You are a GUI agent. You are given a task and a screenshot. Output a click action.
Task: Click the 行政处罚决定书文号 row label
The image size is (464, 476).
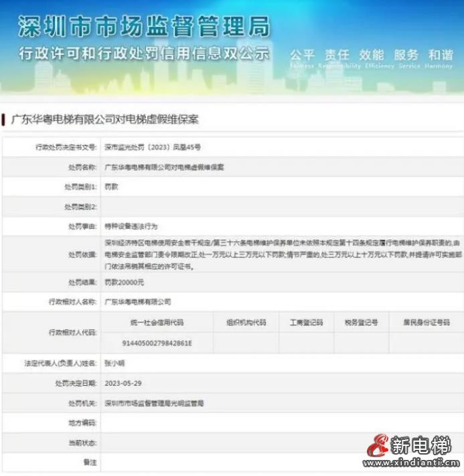(66, 147)
